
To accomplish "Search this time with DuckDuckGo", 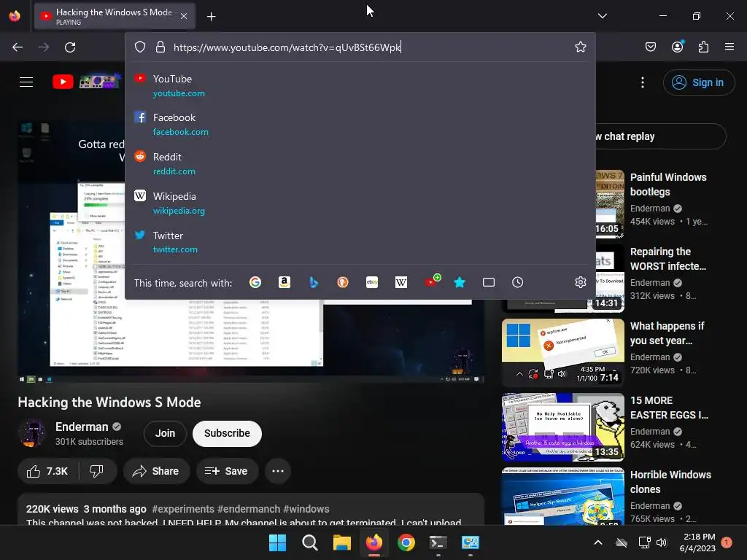I will point(343,282).
